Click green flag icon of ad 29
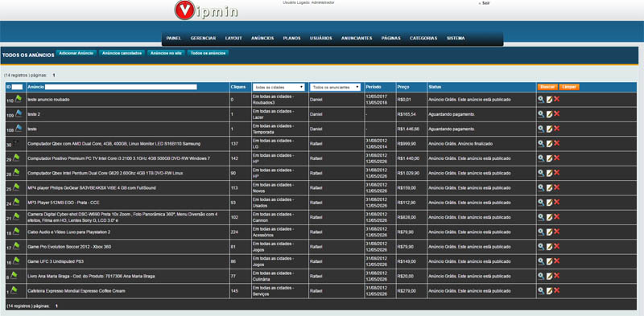The width and height of the screenshot is (644, 316). click(17, 157)
